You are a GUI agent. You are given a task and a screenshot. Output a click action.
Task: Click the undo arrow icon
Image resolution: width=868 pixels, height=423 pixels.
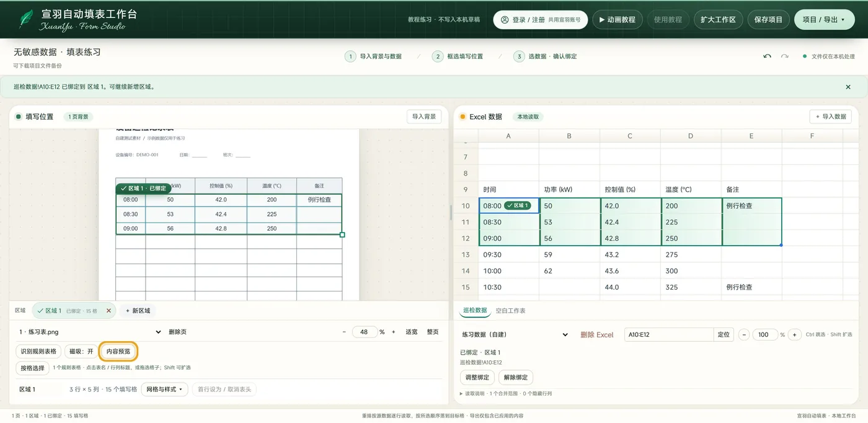click(767, 56)
